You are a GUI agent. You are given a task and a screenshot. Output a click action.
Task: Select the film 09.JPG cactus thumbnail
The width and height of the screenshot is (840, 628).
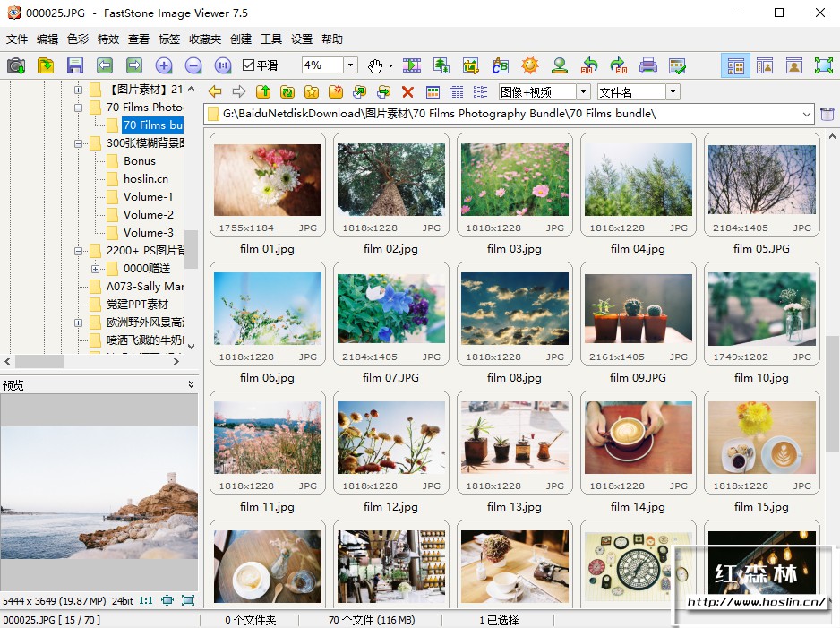point(638,308)
